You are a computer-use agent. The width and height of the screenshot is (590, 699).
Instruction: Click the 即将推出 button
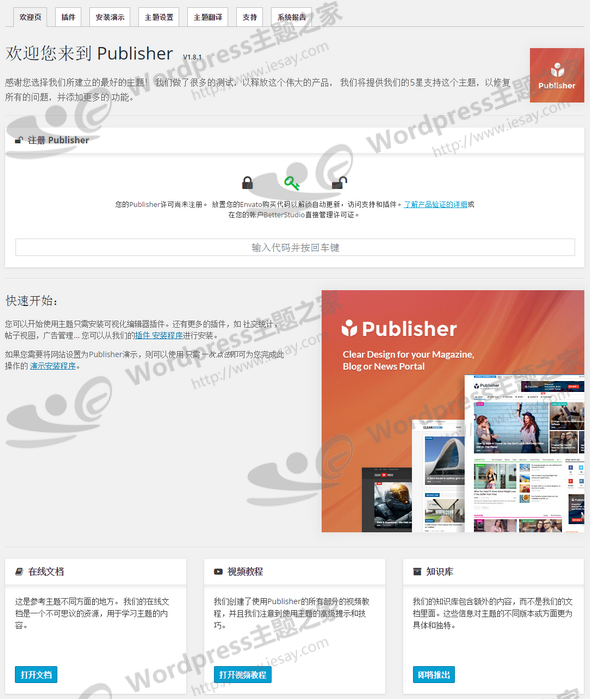pos(433,674)
